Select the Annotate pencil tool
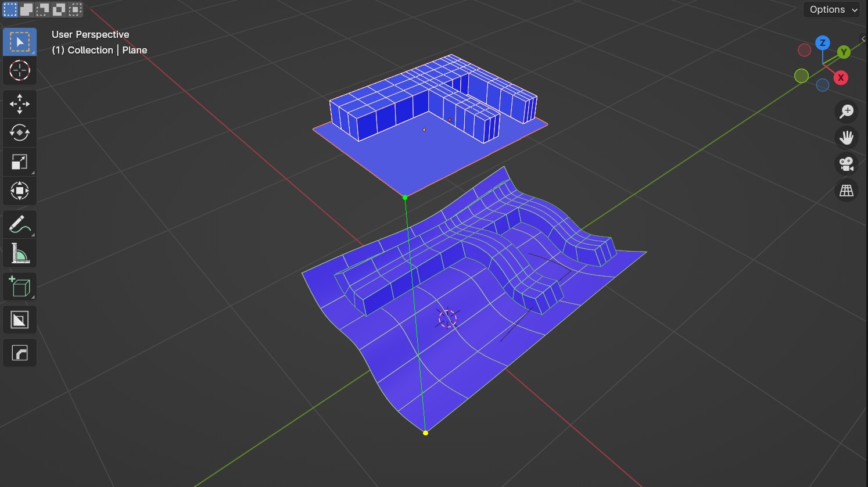The image size is (868, 487). coord(20,224)
